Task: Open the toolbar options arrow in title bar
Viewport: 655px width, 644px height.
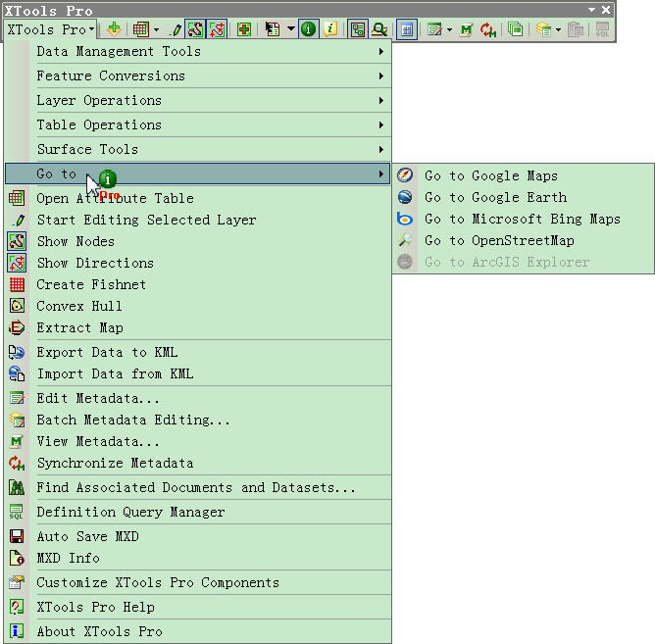Action: [x=591, y=10]
